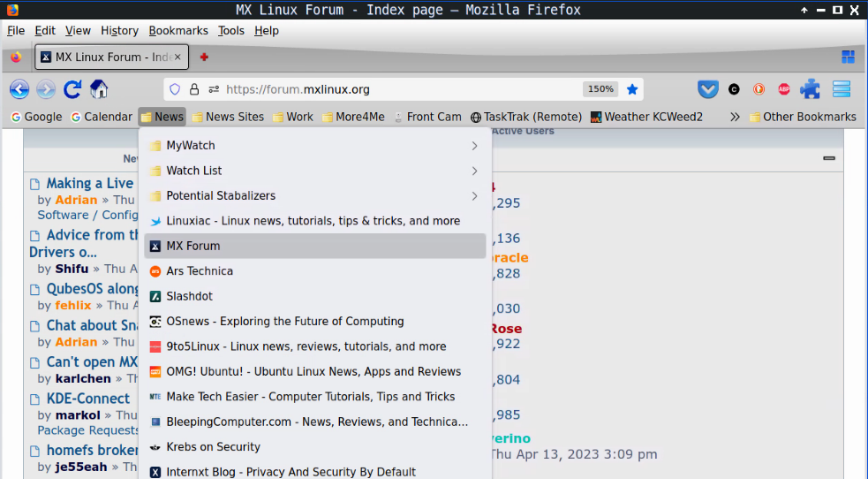Click the padlock site security icon
Viewport: 868px width, 479px height.
(x=194, y=89)
